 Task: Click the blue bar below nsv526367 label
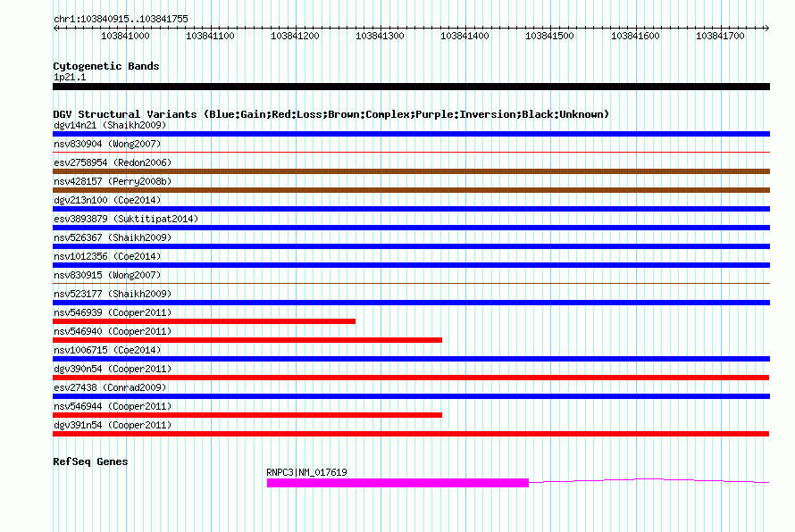pyautogui.click(x=411, y=246)
